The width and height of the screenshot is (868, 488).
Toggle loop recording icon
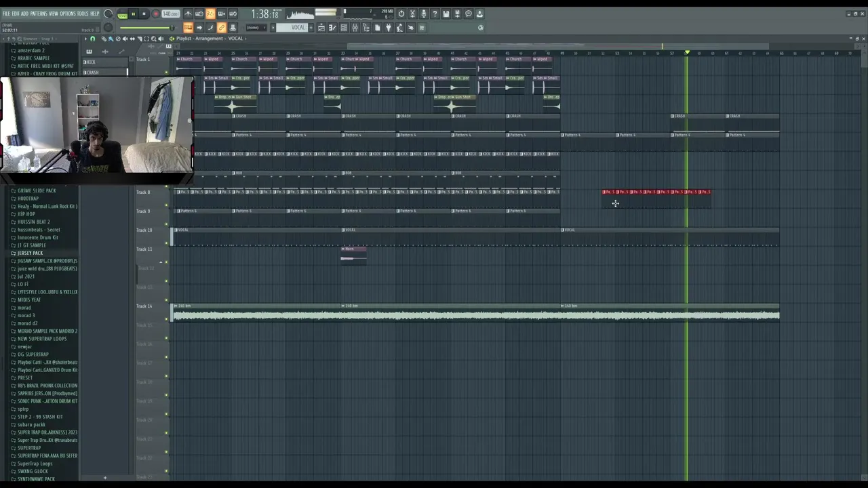coord(233,14)
